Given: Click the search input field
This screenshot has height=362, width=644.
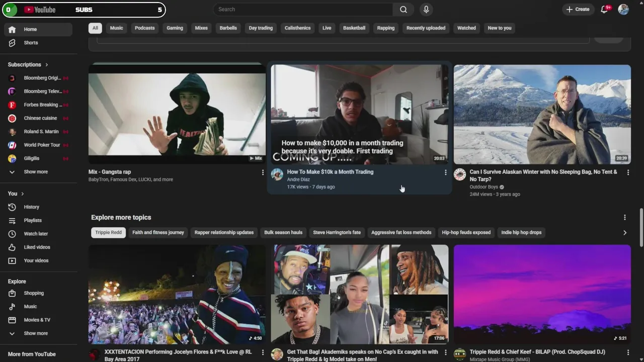Looking at the screenshot, I should pyautogui.click(x=303, y=10).
